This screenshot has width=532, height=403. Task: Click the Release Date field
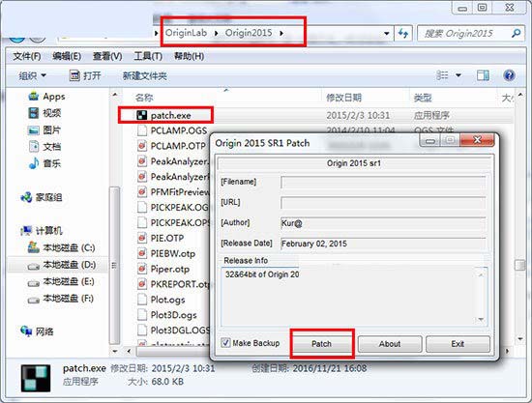click(x=383, y=244)
